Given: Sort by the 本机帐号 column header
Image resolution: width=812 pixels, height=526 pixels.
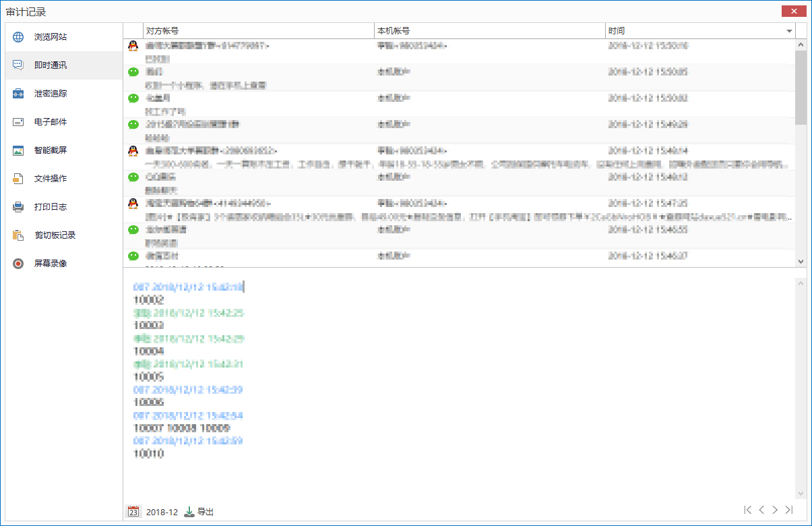Looking at the screenshot, I should (489, 31).
